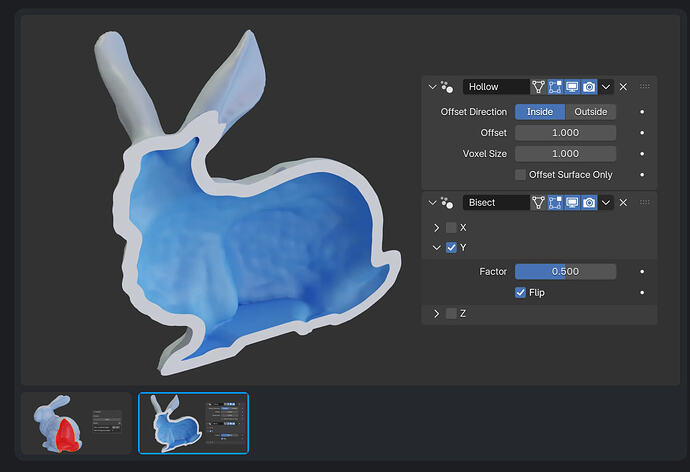Image resolution: width=690 pixels, height=472 pixels.
Task: Remove the Hollow modifier
Action: [623, 87]
